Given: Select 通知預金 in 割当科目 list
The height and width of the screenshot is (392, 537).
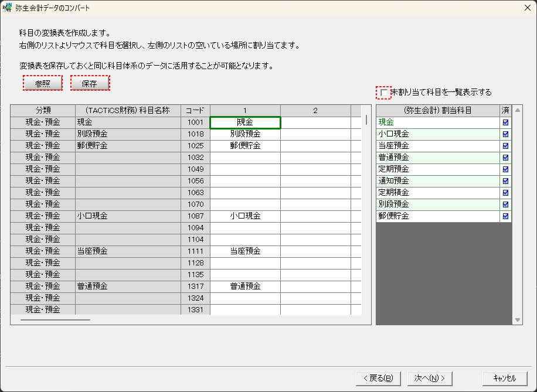Looking at the screenshot, I should click(x=438, y=181).
